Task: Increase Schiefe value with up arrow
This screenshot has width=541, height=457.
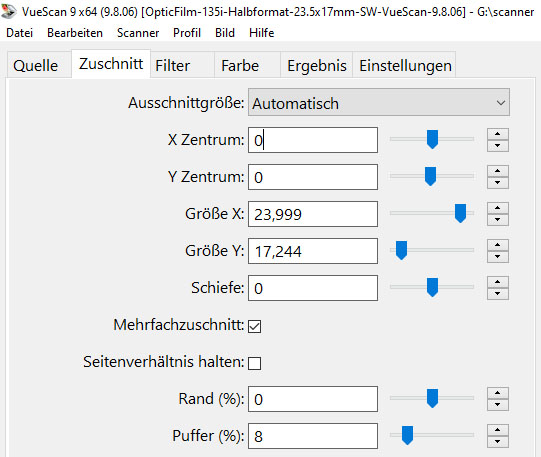Action: coord(498,282)
